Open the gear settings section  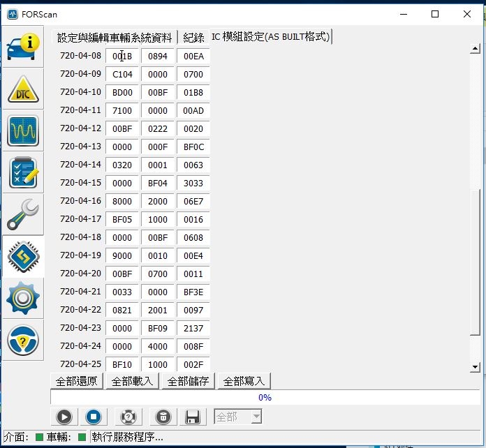tap(23, 298)
